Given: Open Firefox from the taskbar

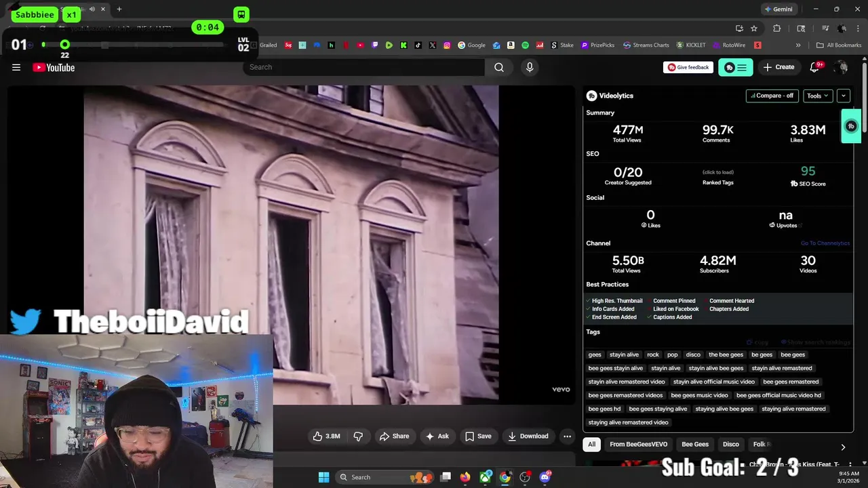Looking at the screenshot, I should 465,477.
